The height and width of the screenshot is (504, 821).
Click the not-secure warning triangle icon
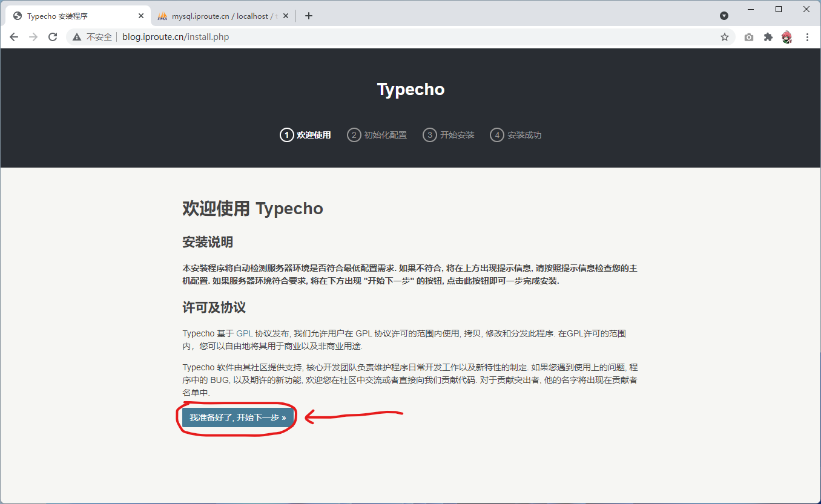pos(77,37)
